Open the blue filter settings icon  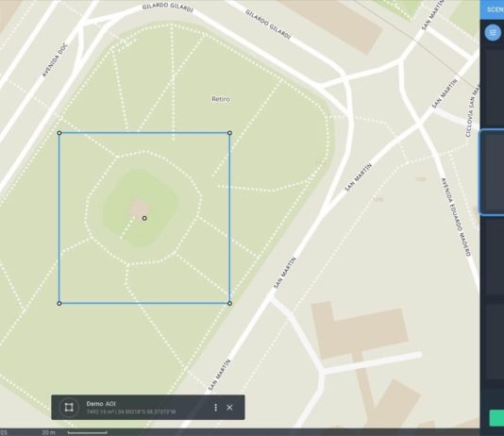click(x=493, y=32)
